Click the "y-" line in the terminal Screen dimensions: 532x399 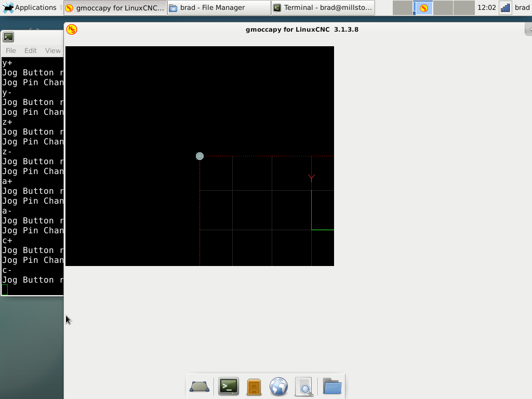pyautogui.click(x=7, y=92)
